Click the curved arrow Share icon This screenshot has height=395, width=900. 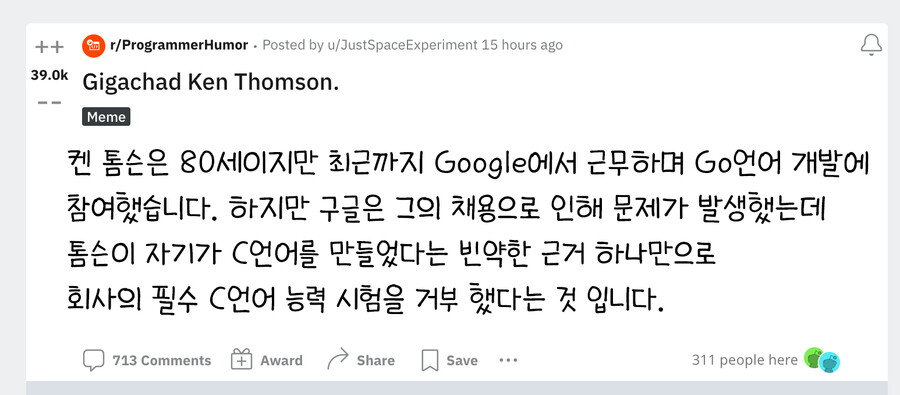tap(338, 359)
